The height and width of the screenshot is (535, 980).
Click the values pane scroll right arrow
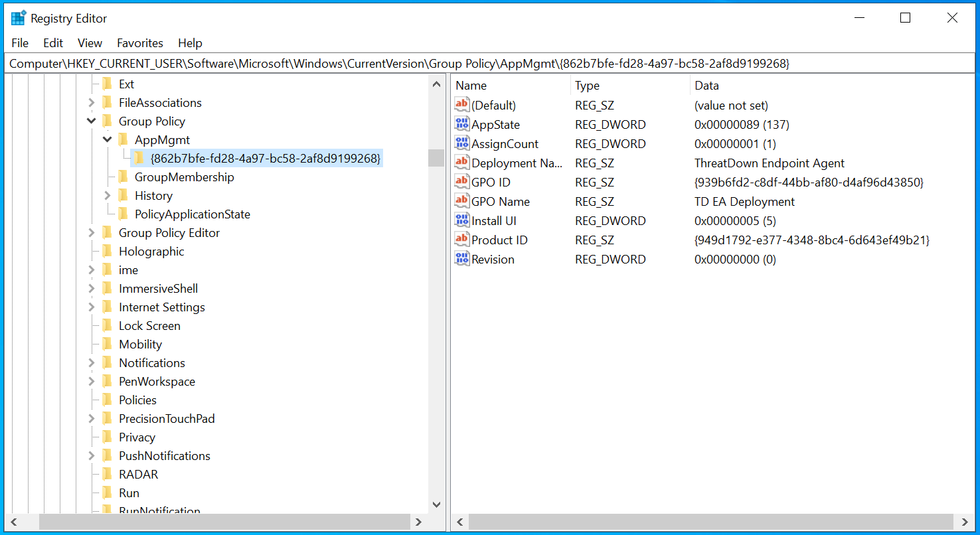pos(965,522)
